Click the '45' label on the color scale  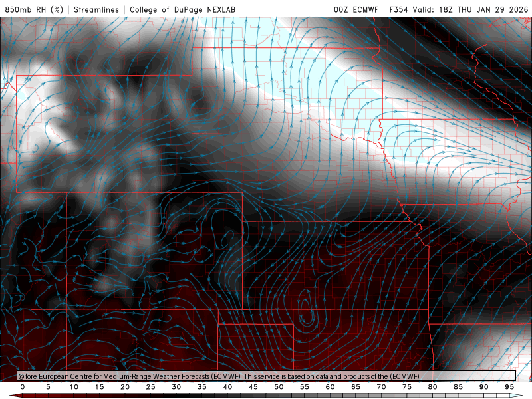(x=253, y=387)
